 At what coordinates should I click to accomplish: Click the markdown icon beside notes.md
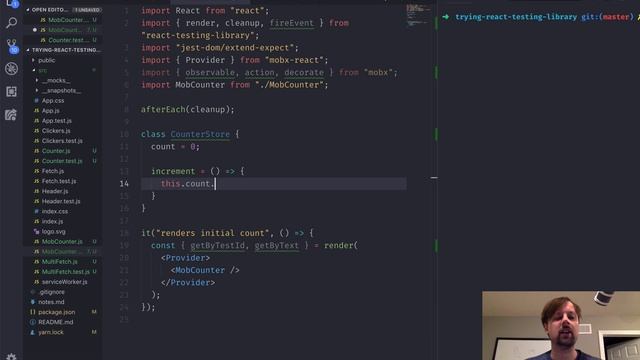click(x=33, y=302)
